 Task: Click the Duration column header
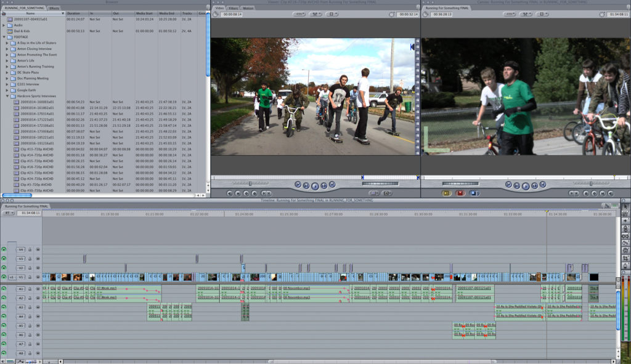point(73,13)
